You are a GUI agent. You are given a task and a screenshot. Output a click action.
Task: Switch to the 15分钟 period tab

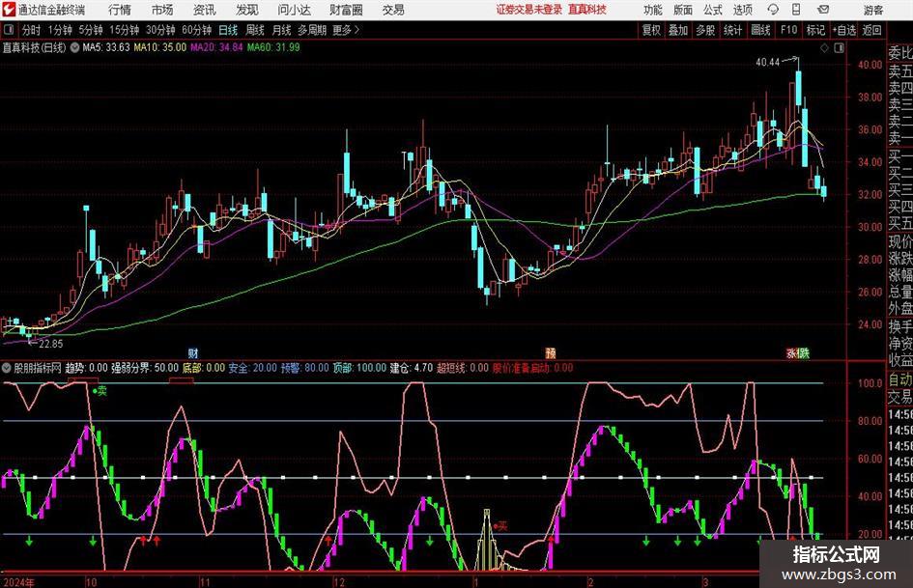click(x=124, y=30)
